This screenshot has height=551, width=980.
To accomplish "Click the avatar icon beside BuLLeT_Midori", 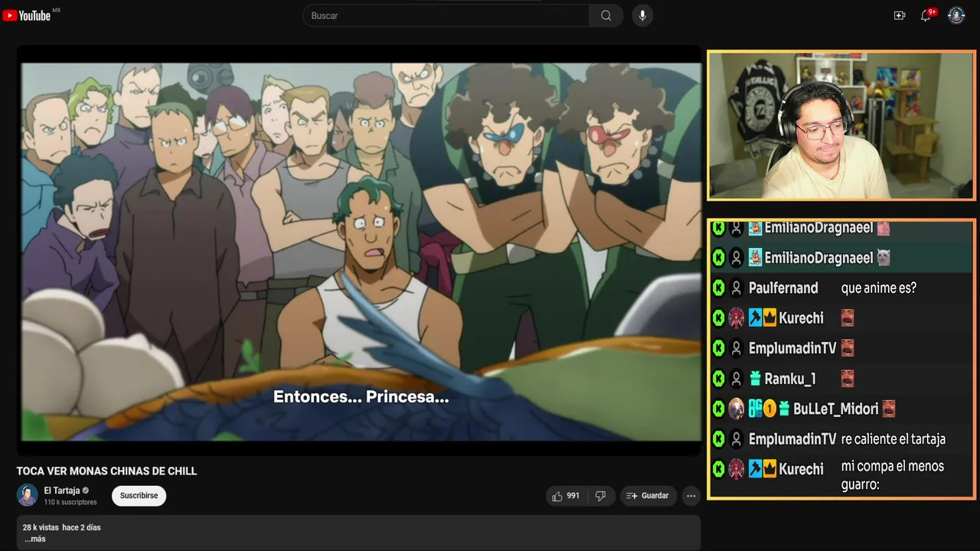I will click(x=737, y=409).
